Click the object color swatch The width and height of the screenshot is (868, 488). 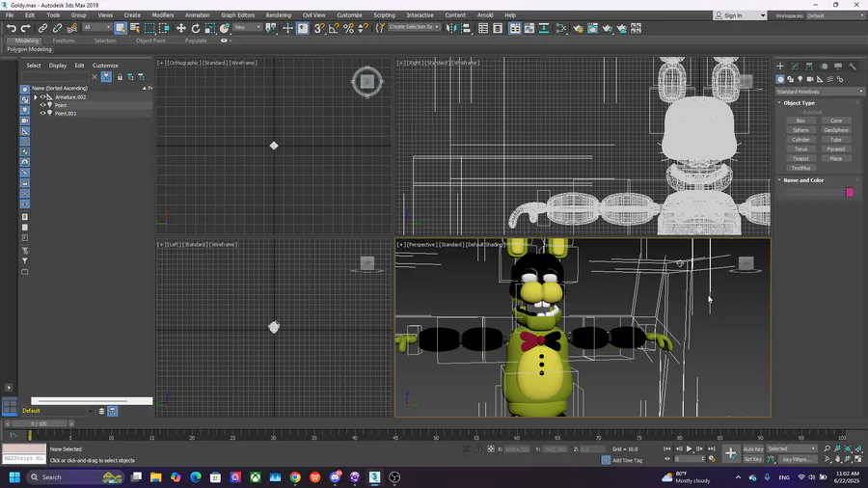[849, 192]
